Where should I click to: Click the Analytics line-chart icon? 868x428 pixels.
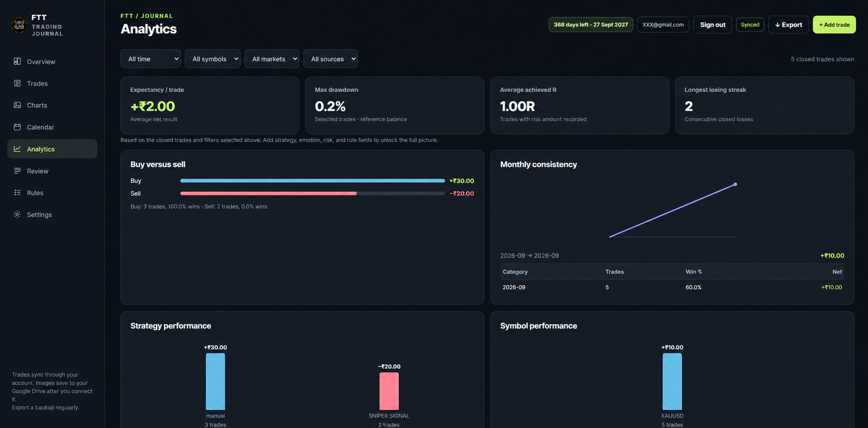[17, 149]
